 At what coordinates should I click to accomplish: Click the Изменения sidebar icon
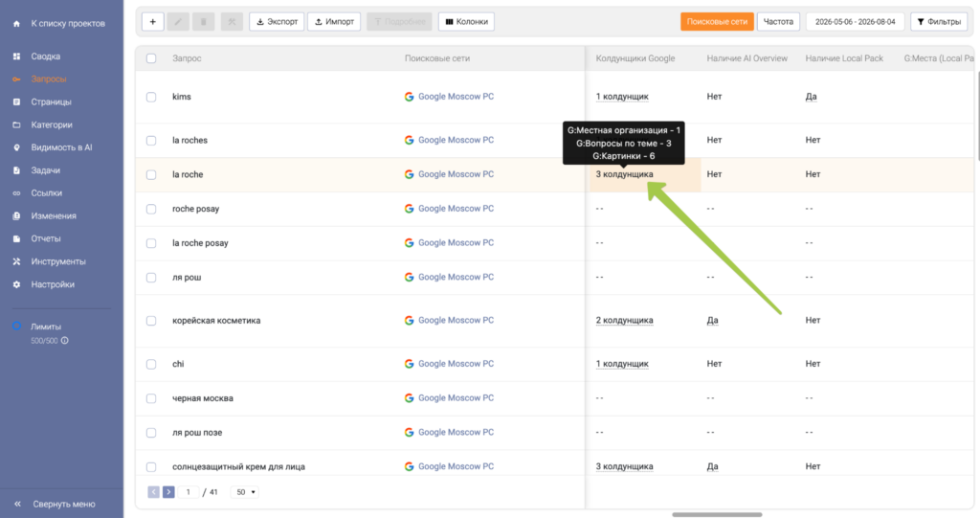16,215
